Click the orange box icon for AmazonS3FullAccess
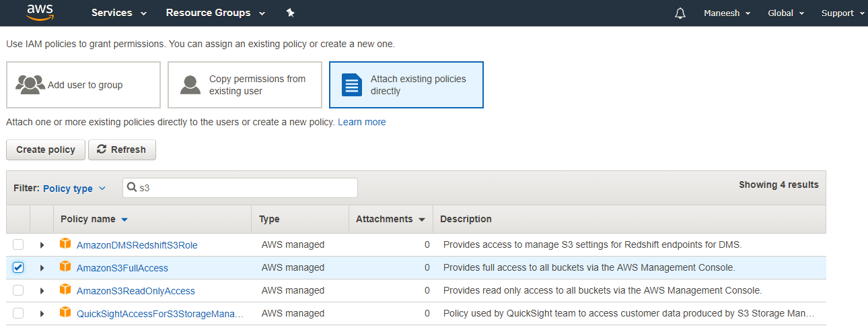 coord(65,267)
